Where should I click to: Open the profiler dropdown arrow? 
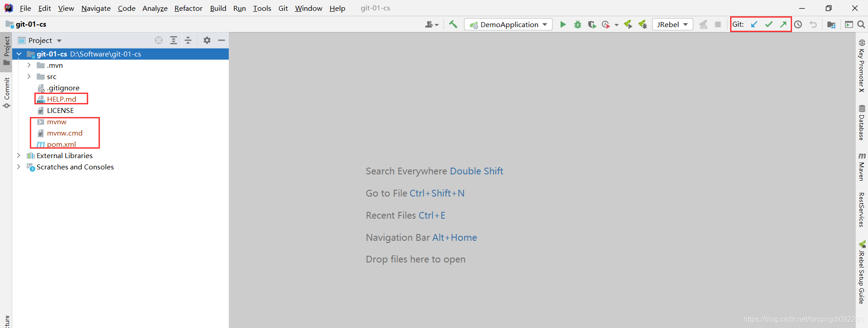coord(617,25)
